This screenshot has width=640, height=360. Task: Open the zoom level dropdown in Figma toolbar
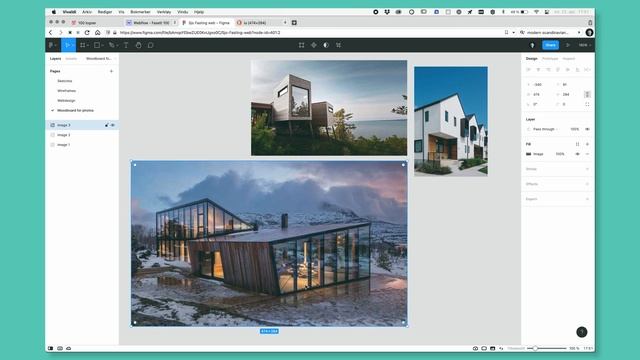click(x=585, y=45)
